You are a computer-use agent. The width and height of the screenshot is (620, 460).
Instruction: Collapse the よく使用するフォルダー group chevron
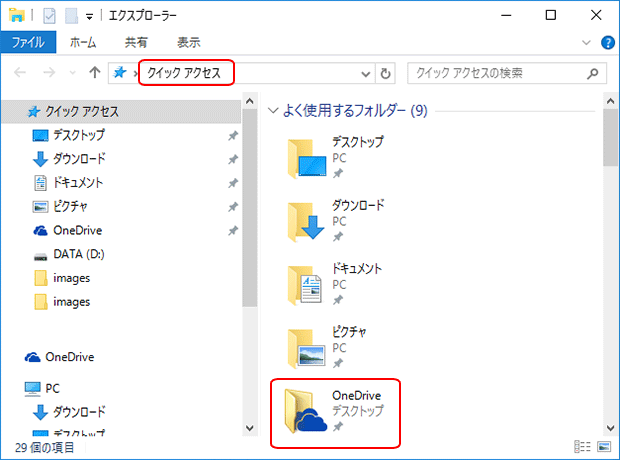[273, 110]
